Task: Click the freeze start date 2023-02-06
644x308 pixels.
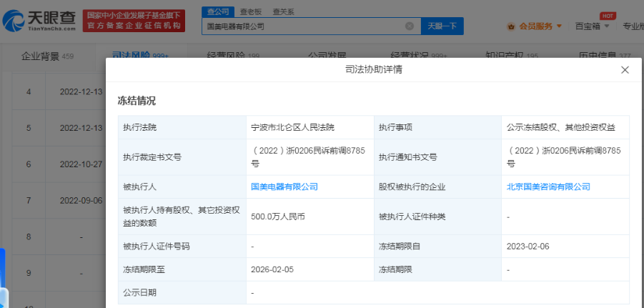Action: pos(527,247)
